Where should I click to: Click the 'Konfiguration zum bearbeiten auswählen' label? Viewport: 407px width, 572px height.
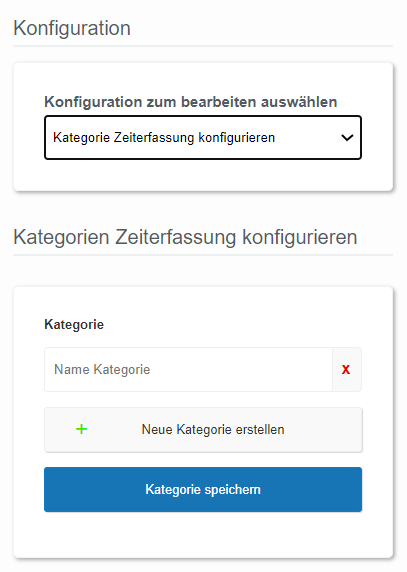[x=191, y=102]
